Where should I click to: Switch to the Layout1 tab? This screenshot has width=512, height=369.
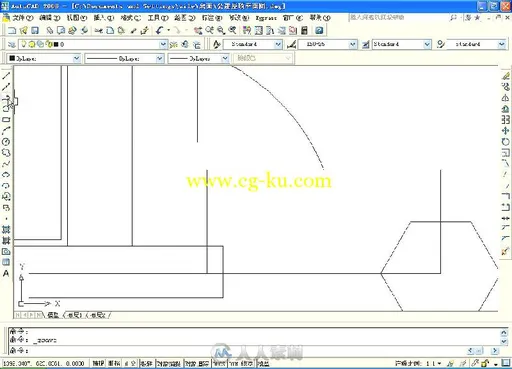[74, 315]
